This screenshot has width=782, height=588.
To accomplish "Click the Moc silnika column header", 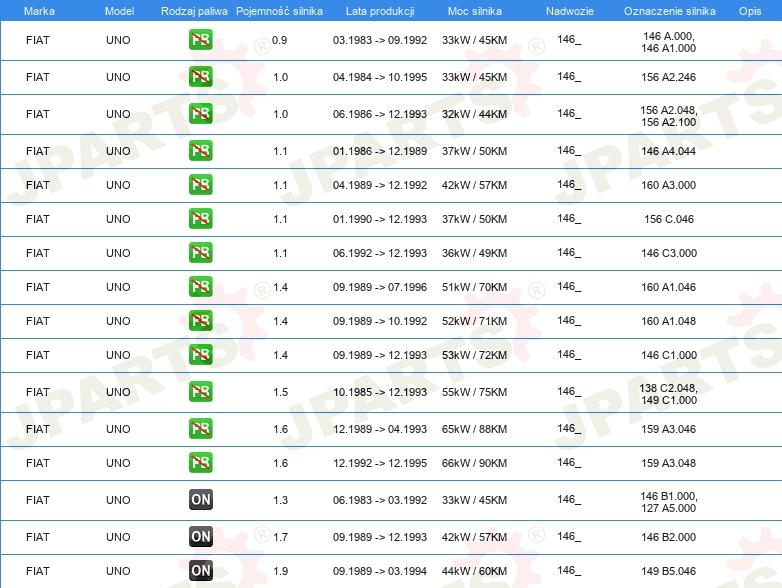I will 475,11.
